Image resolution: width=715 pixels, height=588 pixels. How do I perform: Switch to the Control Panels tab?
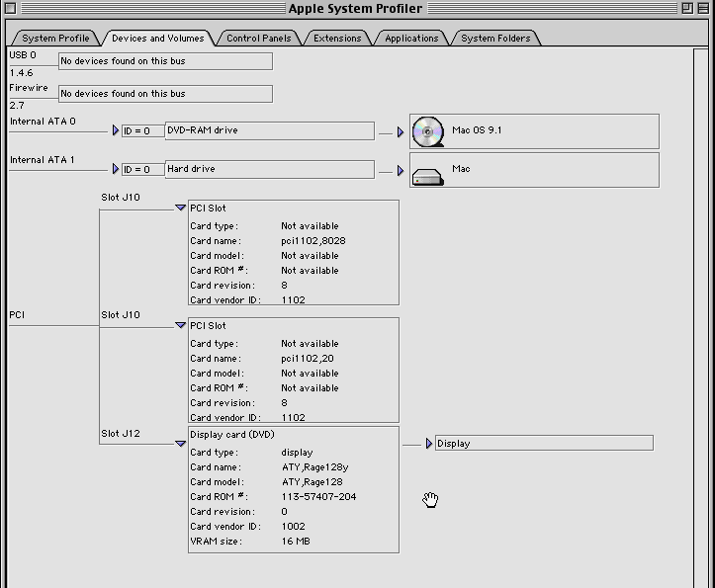[x=258, y=39]
